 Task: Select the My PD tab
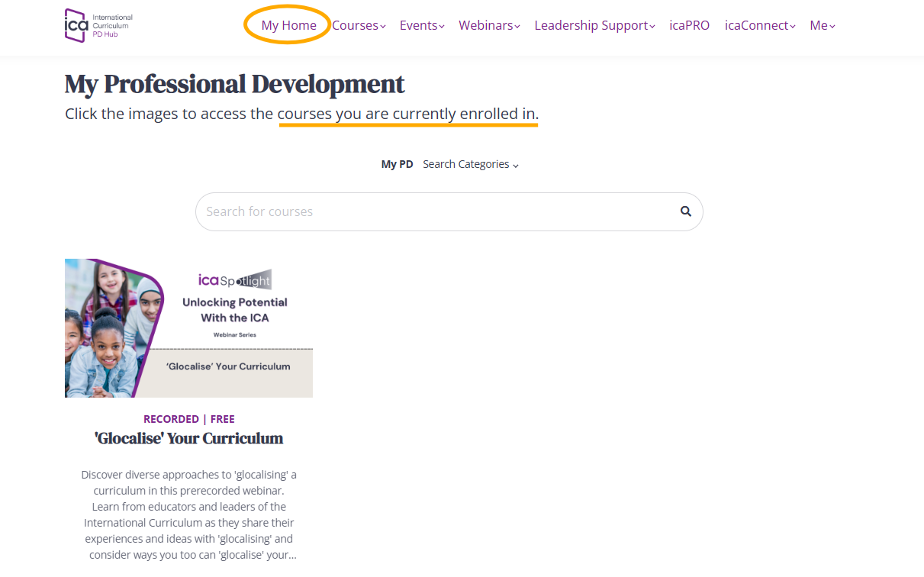pos(397,164)
